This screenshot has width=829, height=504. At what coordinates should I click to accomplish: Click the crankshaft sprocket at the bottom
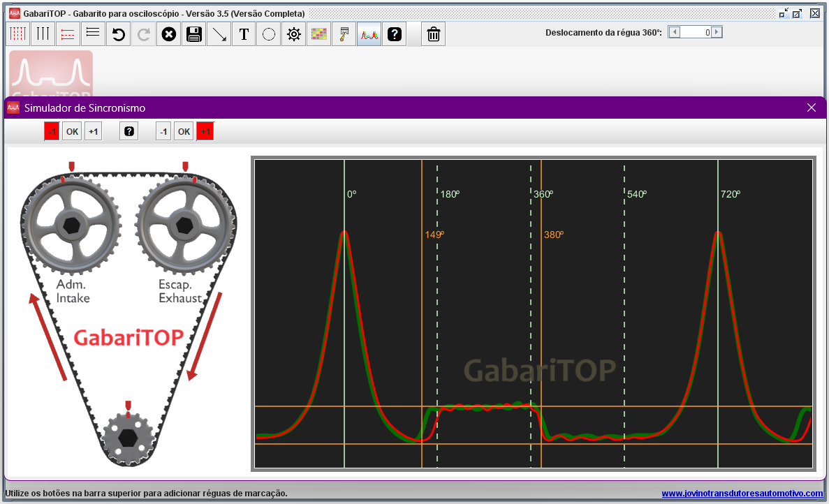(x=128, y=438)
